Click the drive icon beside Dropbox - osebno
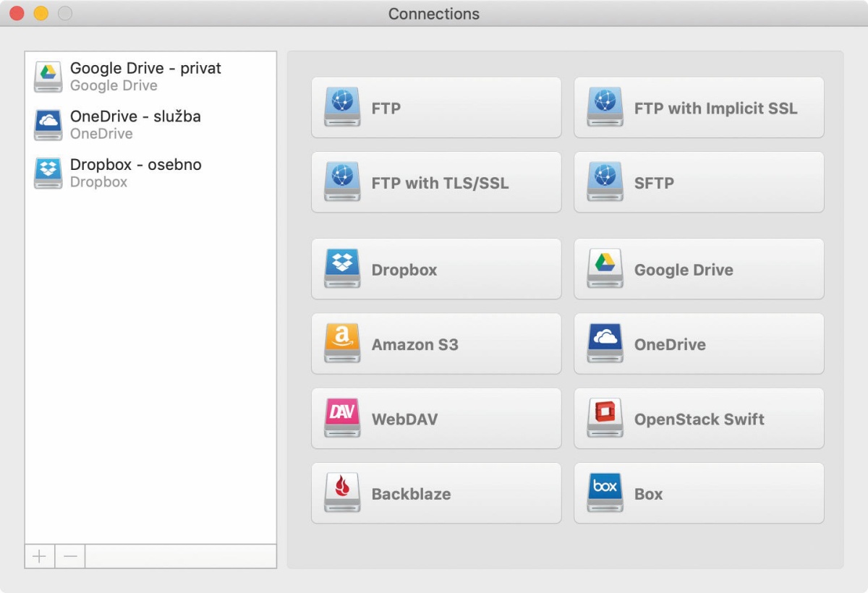This screenshot has width=868, height=593. [x=48, y=174]
